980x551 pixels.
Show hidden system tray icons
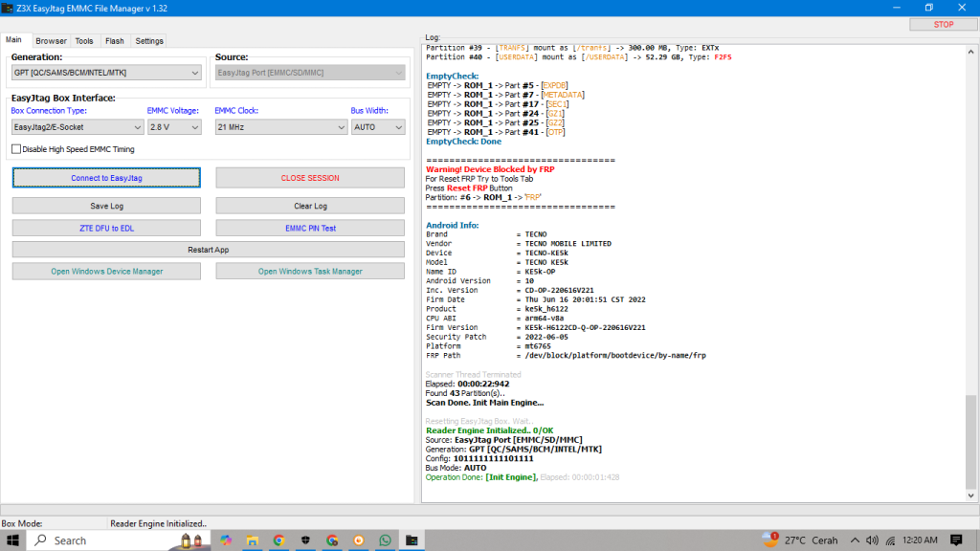855,540
